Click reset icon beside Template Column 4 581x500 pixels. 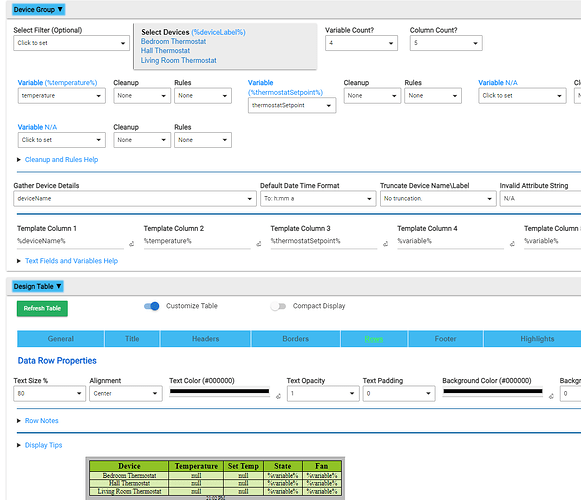click(512, 244)
